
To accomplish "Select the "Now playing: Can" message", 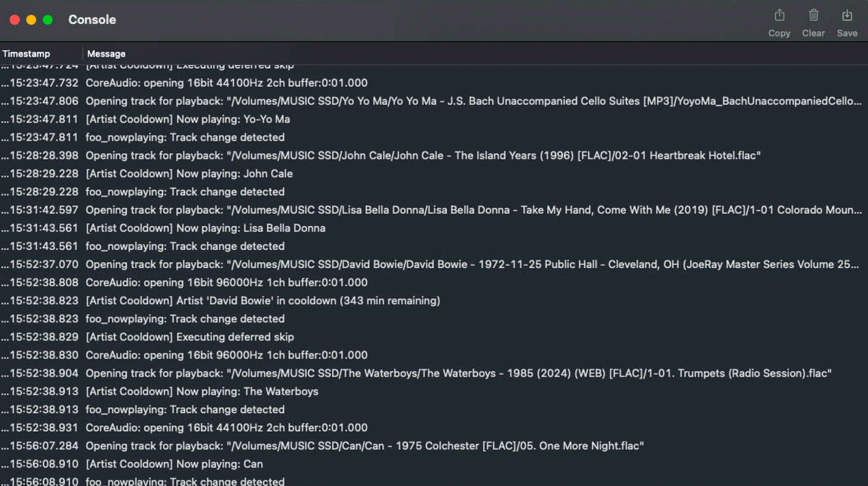I will pos(174,464).
